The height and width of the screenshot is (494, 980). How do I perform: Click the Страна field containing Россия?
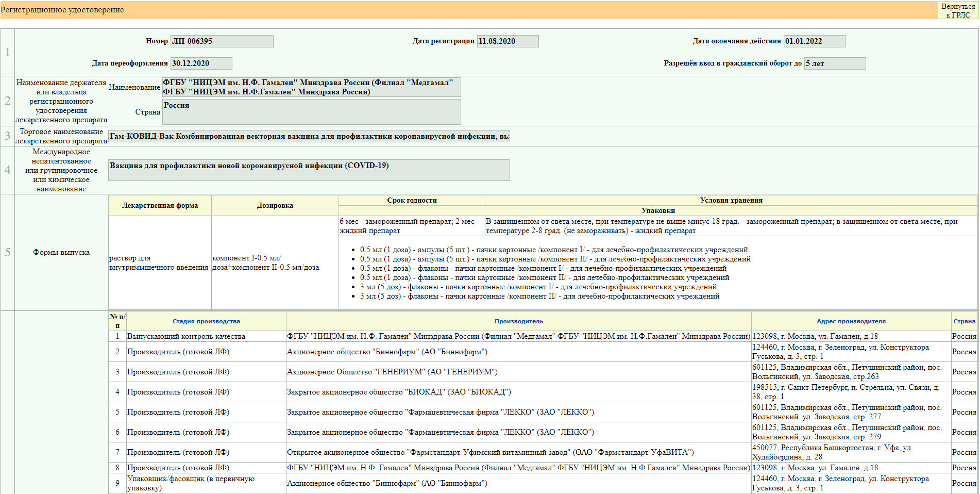(311, 112)
